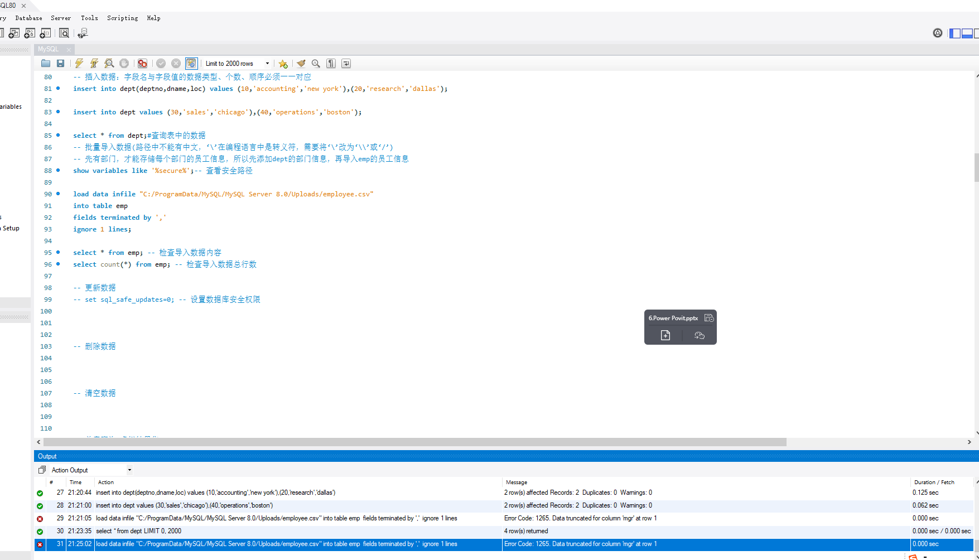The image size is (979, 560).
Task: Open the Help menu
Action: [x=154, y=18]
